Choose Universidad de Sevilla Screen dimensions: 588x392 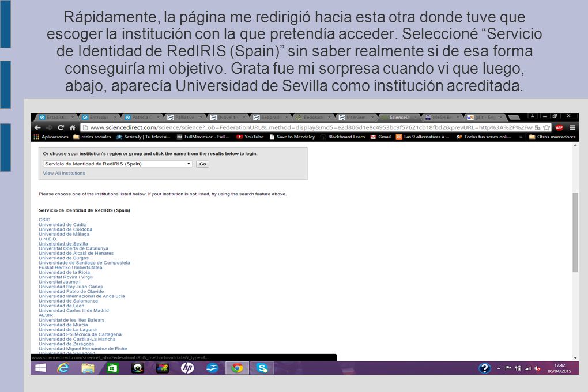[x=63, y=244]
